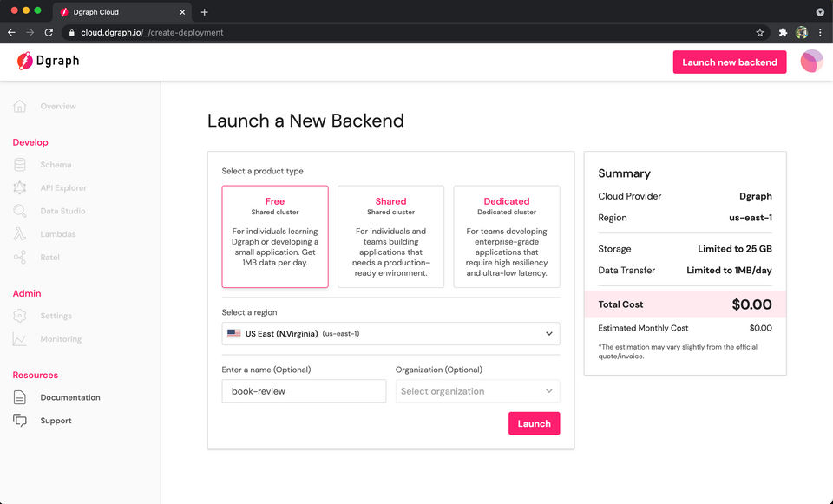
Task: Open Ratel in sidebar
Action: coord(50,258)
